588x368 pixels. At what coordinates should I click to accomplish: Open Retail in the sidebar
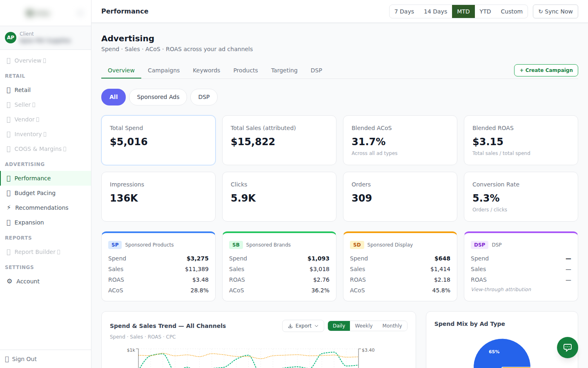coord(45,90)
